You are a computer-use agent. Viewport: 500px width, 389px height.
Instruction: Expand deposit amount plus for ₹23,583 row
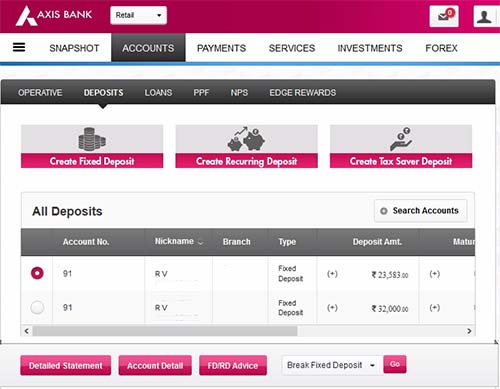(332, 274)
